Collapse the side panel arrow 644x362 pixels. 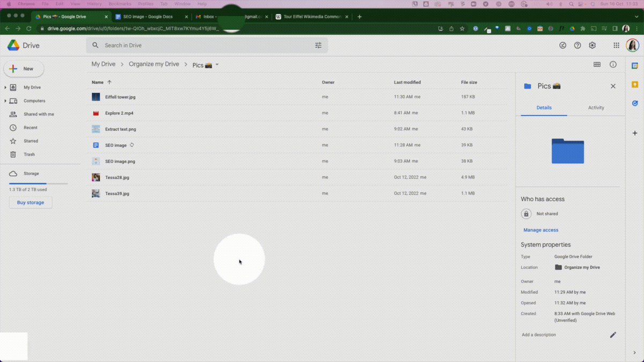[x=635, y=352]
